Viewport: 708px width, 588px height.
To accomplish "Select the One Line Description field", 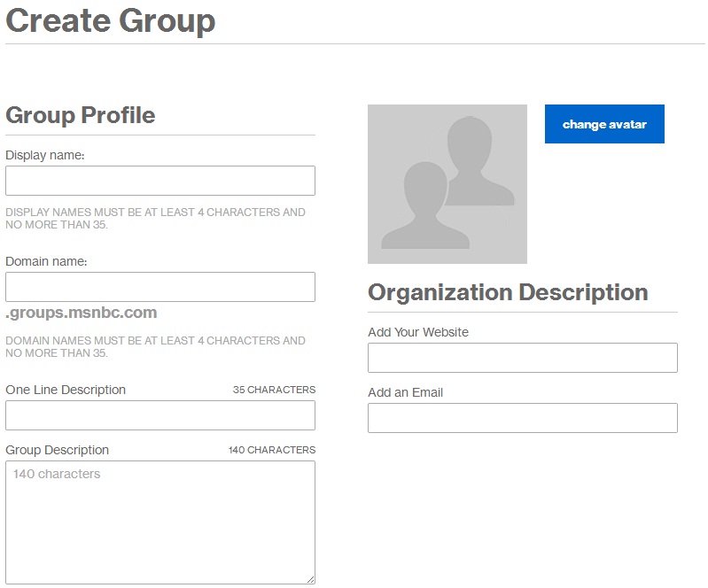I will [160, 415].
